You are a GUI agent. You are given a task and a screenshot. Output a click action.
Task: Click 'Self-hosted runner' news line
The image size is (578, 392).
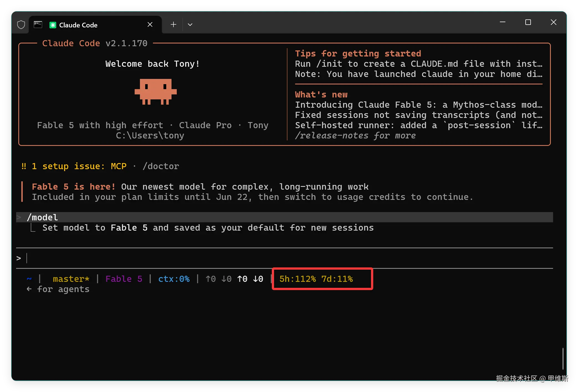point(419,125)
